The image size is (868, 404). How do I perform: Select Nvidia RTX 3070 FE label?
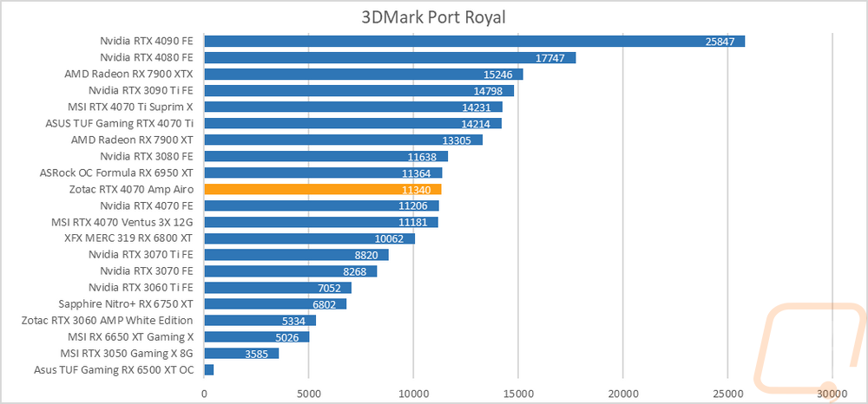point(147,270)
